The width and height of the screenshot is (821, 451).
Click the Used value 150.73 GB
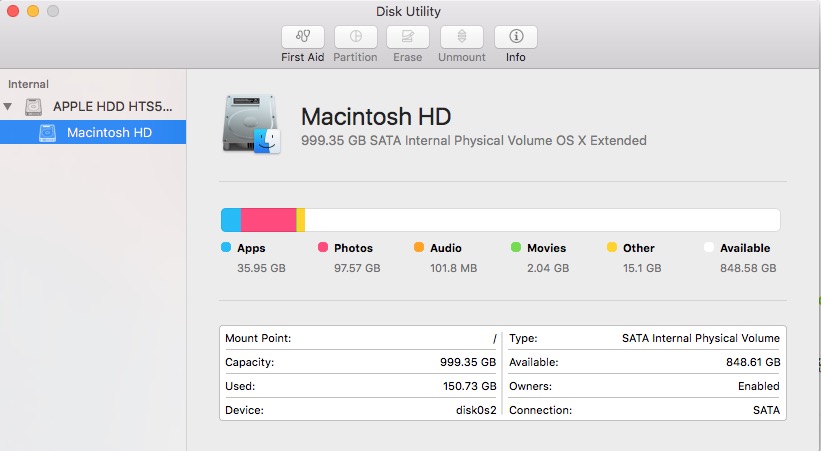470,386
